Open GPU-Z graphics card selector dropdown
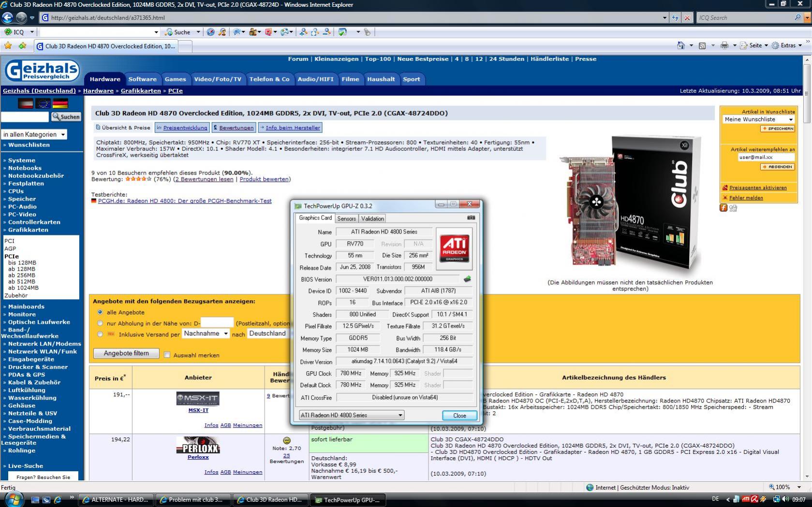The image size is (812, 507). point(351,415)
